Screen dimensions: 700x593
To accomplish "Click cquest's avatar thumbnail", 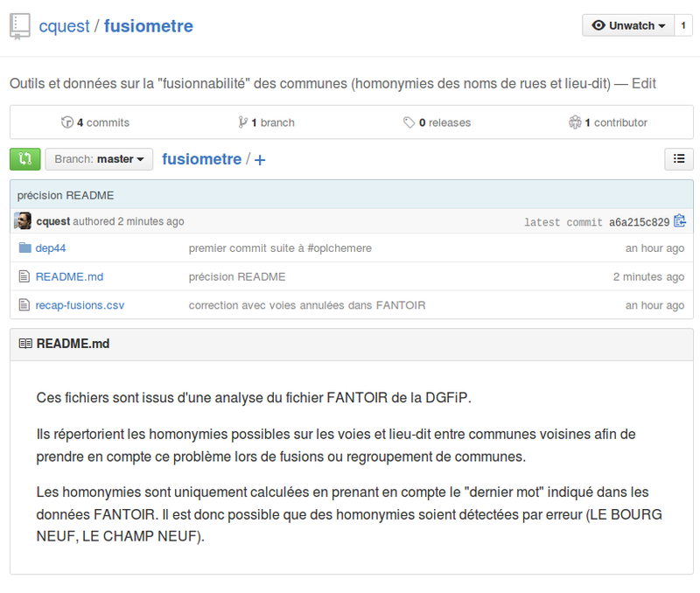I will click(x=24, y=221).
